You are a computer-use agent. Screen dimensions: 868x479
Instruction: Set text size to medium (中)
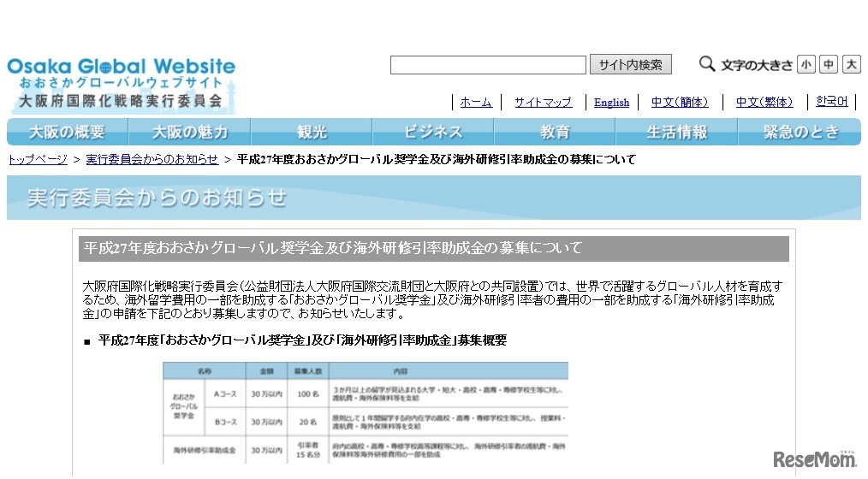pyautogui.click(x=829, y=65)
